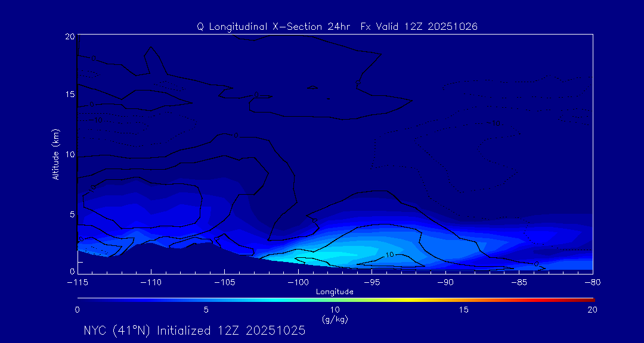Click the longitude tick label -95
This screenshot has width=644, height=343.
coord(371,282)
